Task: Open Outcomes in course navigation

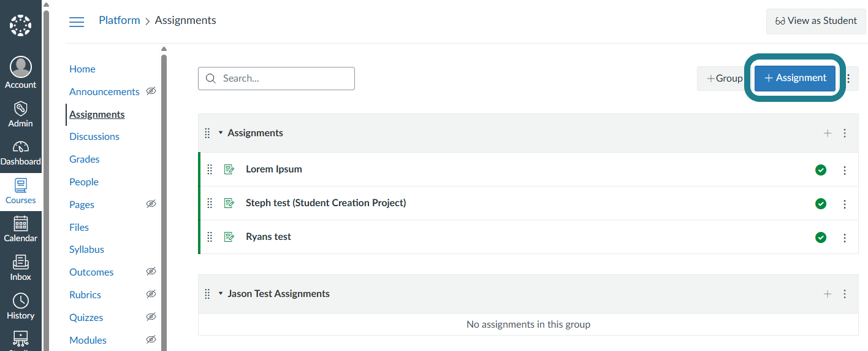Action: pyautogui.click(x=91, y=272)
